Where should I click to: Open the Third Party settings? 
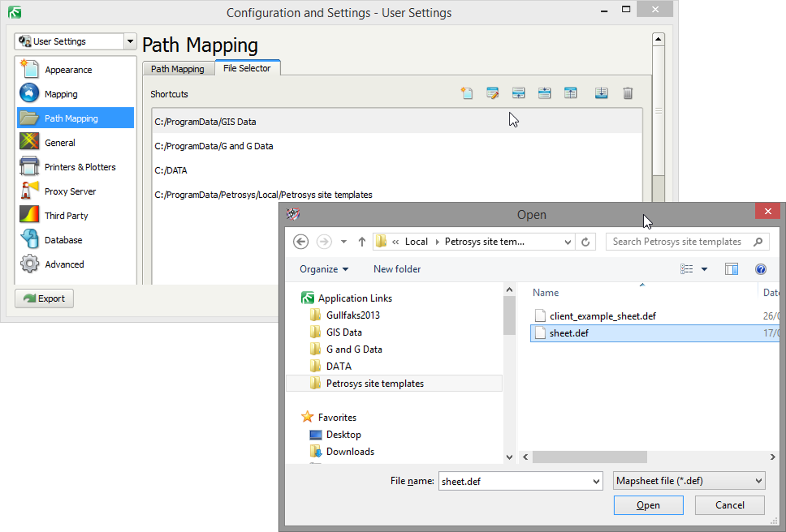pyautogui.click(x=66, y=215)
